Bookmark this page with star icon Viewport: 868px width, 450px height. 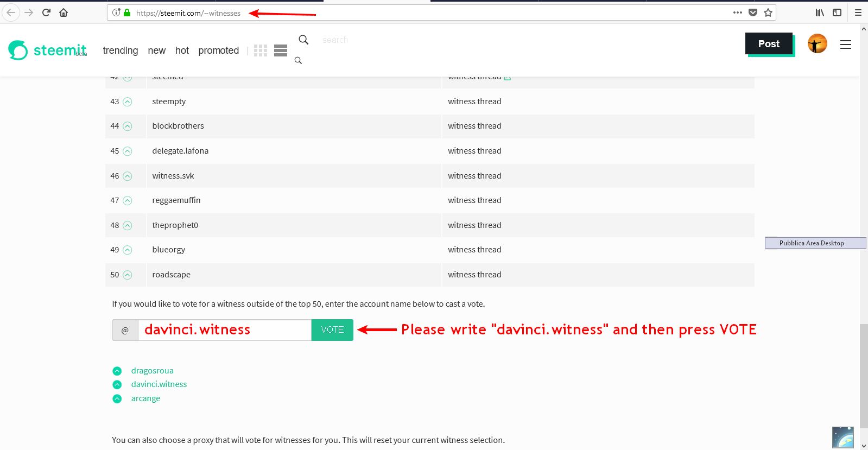768,12
